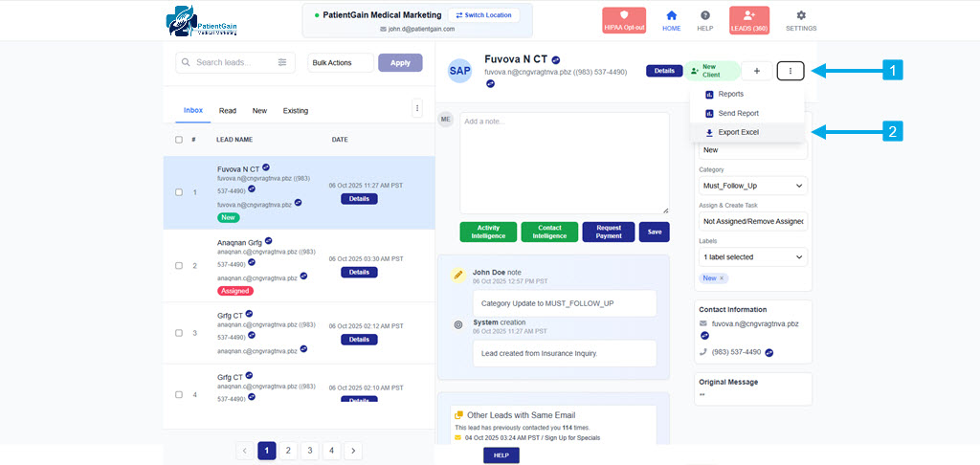Switch to the Inbox tab
The image size is (980, 465).
pyautogui.click(x=193, y=111)
